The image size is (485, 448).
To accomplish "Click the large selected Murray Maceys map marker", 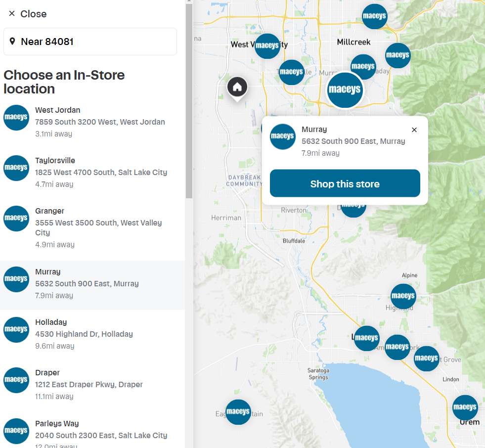I will 345,90.
